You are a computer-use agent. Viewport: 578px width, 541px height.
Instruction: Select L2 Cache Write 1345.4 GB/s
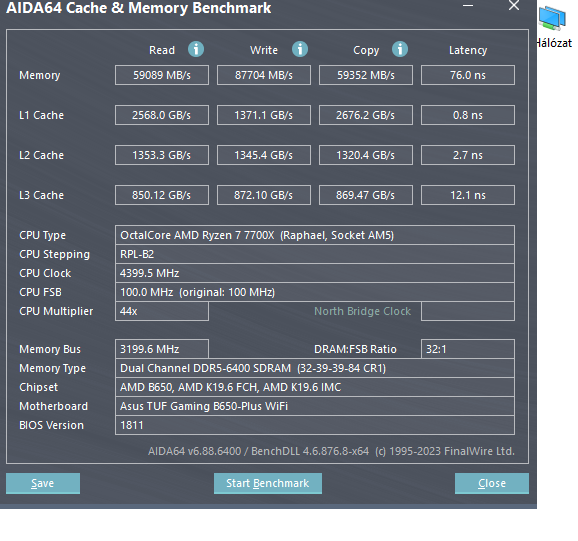pos(264,155)
